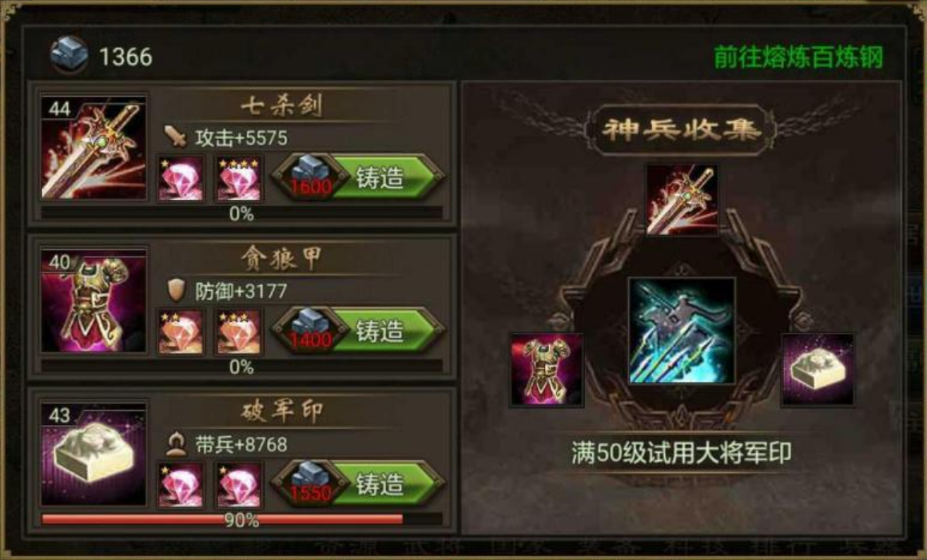Choose the two-star gem under 贪狼甲
The image size is (927, 560).
click(x=181, y=332)
